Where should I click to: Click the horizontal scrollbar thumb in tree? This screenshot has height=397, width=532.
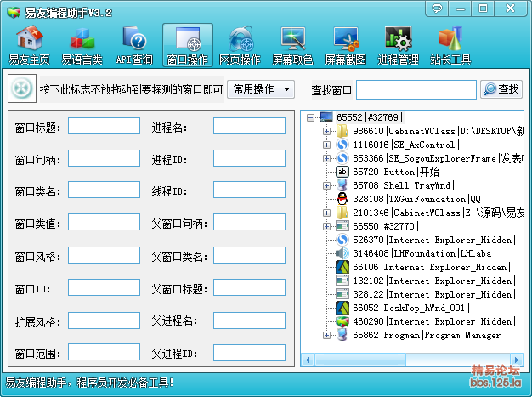360,360
